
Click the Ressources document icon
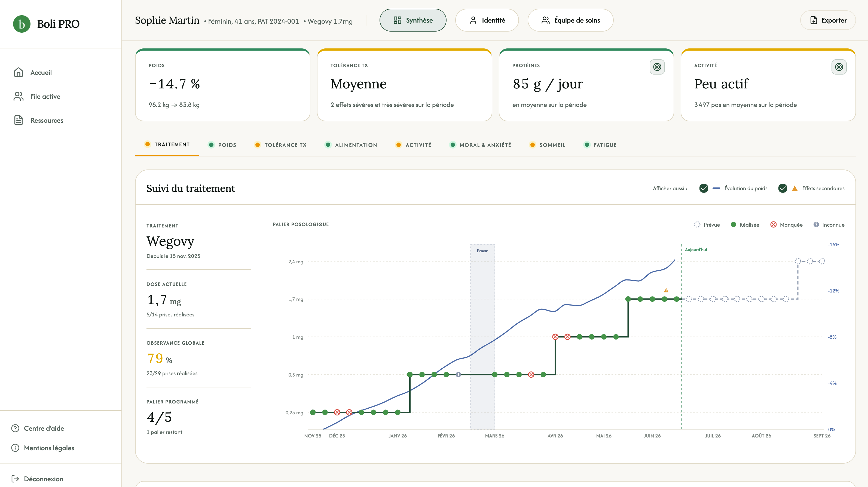click(x=19, y=120)
